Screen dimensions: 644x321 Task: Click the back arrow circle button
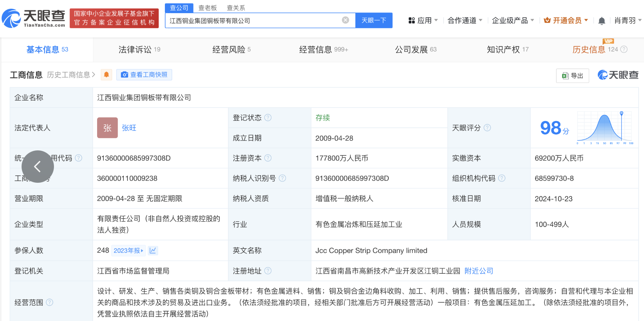[x=38, y=167]
